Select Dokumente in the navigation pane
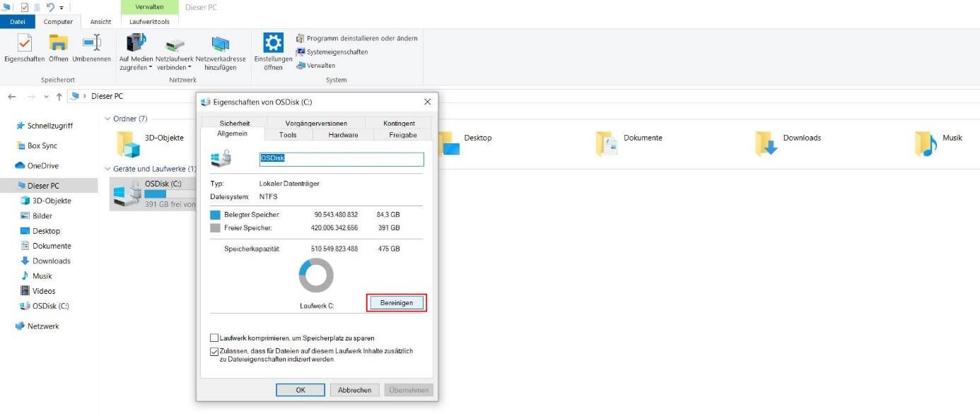Image resolution: width=980 pixels, height=416 pixels. [x=46, y=246]
